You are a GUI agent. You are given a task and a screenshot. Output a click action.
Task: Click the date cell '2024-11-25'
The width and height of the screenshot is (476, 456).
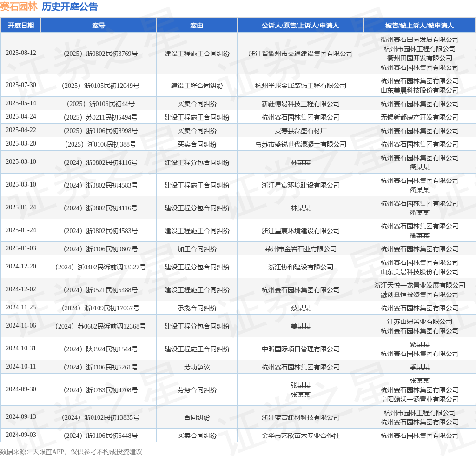click(x=20, y=308)
